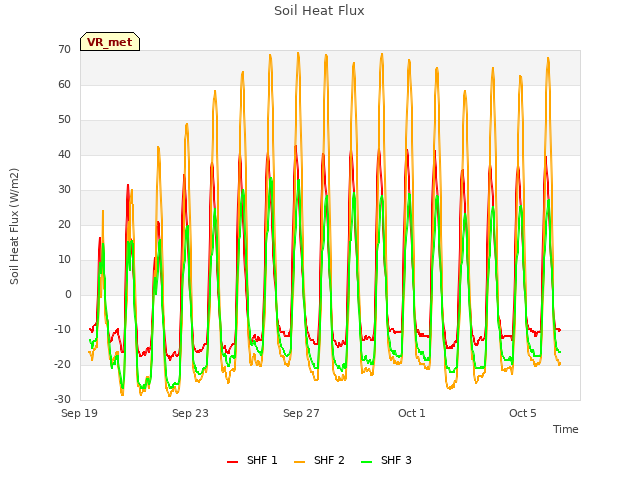
Task: Click the 30 y-axis tick label
Action: pyautogui.click(x=64, y=190)
